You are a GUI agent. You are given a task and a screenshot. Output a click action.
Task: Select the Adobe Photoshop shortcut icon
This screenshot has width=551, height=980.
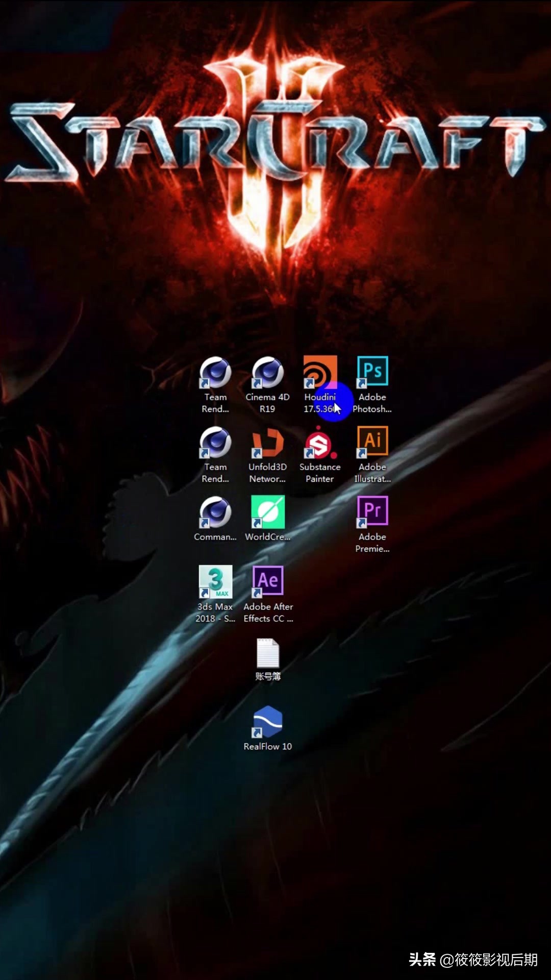click(372, 371)
